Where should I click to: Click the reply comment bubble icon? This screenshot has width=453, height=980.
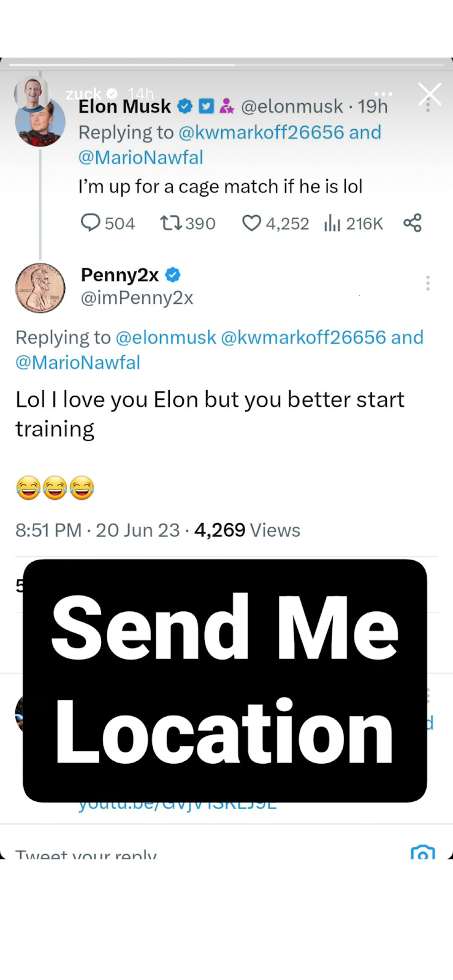(x=90, y=222)
